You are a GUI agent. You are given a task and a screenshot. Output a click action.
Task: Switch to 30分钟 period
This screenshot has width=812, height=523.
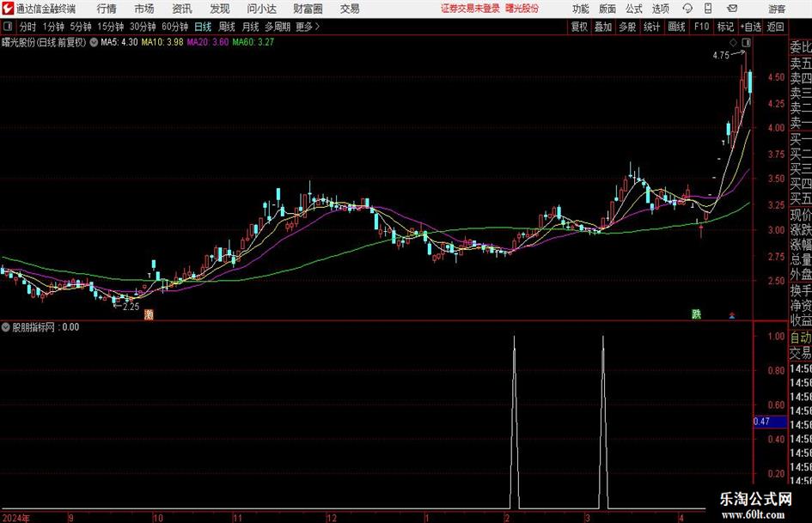click(x=143, y=27)
